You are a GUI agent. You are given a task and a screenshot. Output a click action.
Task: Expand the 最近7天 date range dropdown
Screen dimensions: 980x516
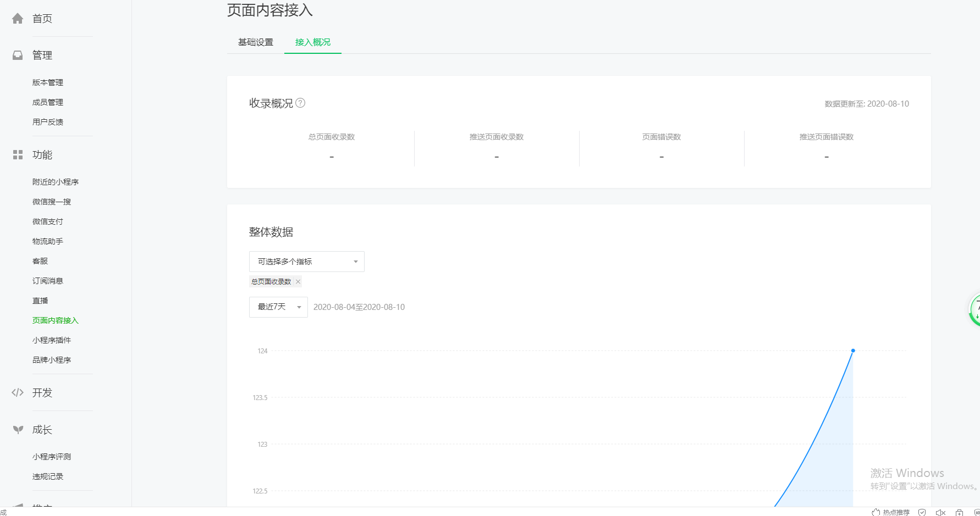pos(278,307)
